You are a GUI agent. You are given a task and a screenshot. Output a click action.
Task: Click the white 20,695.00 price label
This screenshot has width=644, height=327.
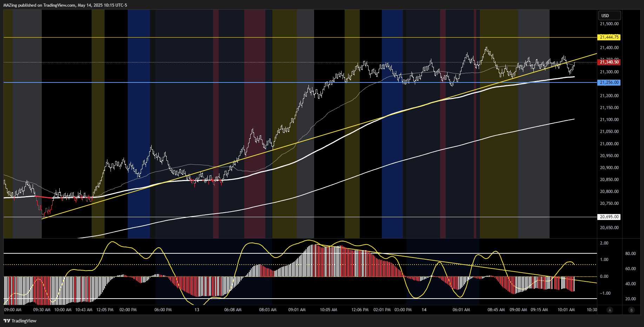609,217
